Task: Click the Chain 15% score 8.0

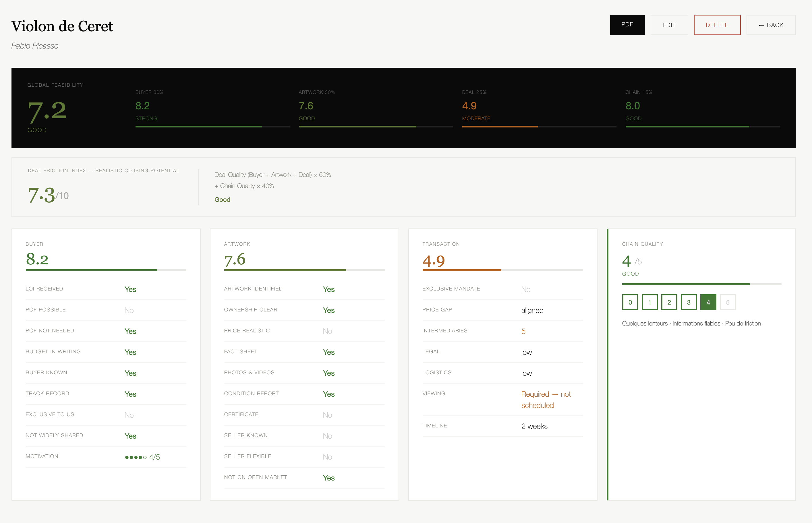Action: [633, 106]
